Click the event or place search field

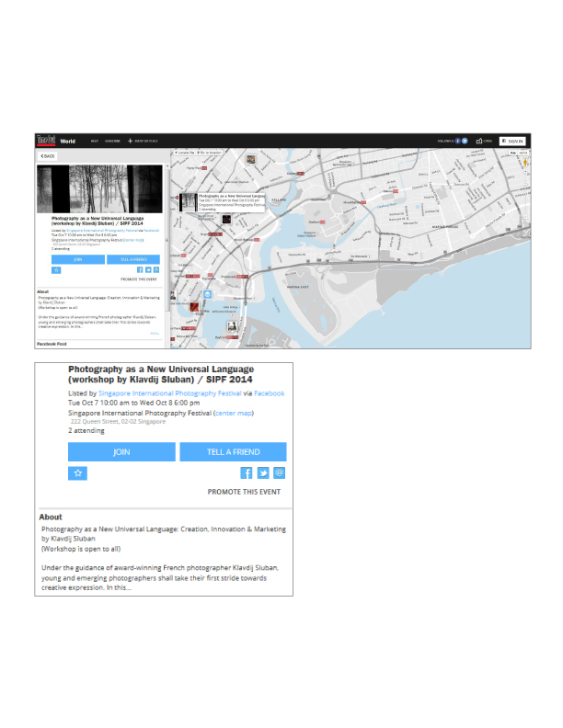pyautogui.click(x=147, y=141)
